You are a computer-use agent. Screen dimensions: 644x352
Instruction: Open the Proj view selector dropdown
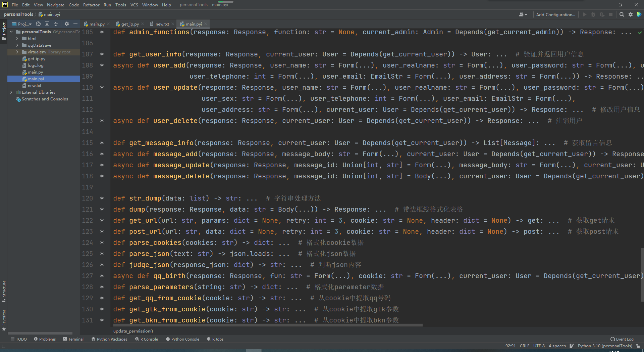tap(22, 24)
